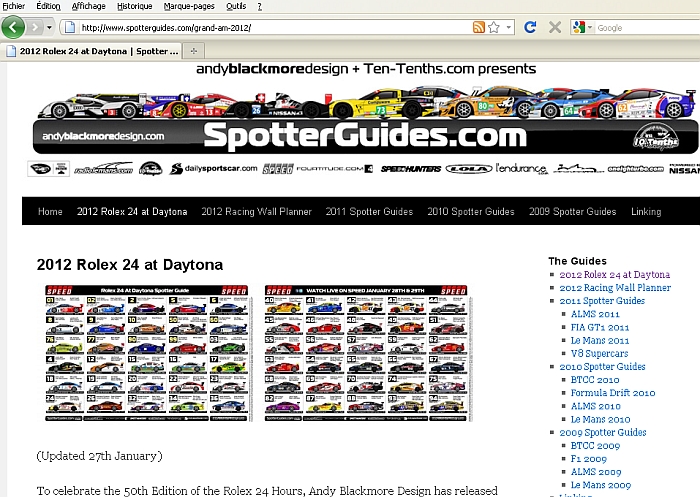Open Formula Drift 2010 sidebar link

coord(614,393)
